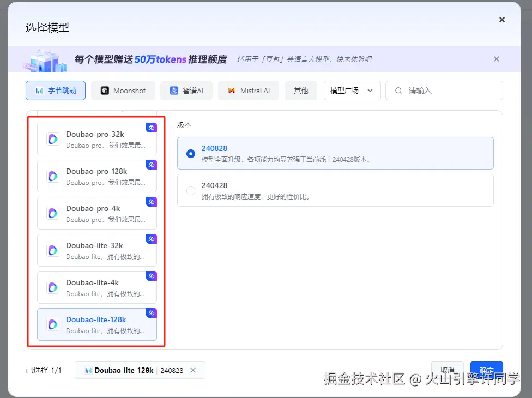Click the 请输入 search field

click(444, 91)
